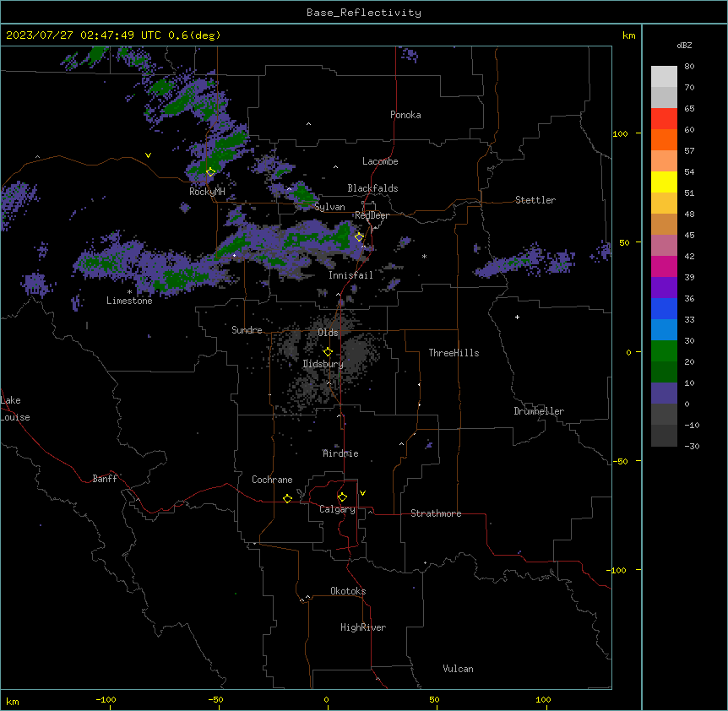Click the Banff label

pos(105,479)
